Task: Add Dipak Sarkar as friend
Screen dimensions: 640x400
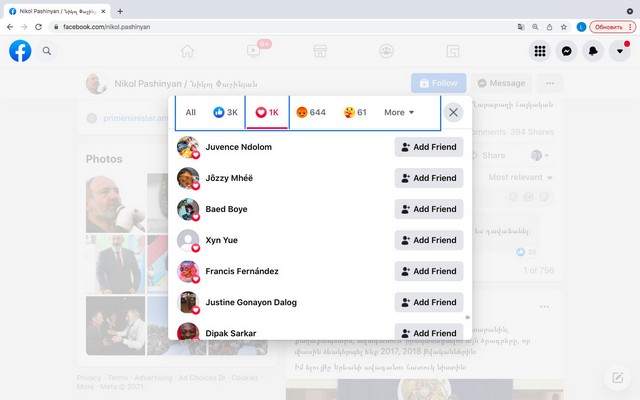Action: click(429, 332)
